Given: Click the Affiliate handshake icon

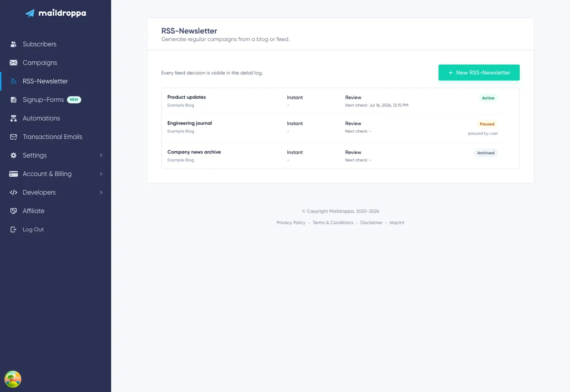Looking at the screenshot, I should (13, 211).
